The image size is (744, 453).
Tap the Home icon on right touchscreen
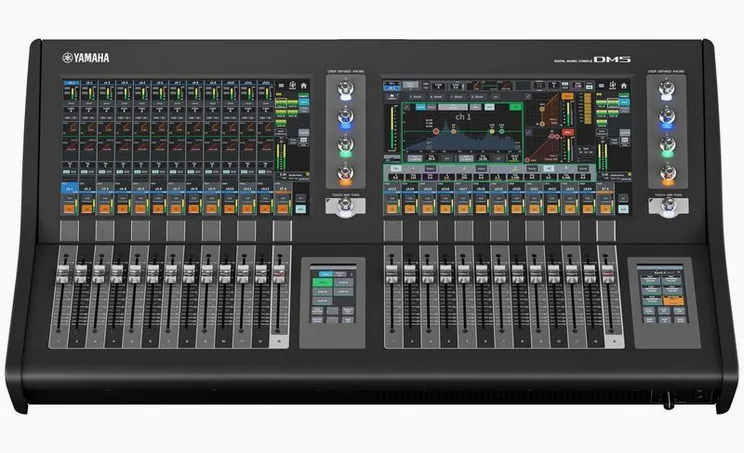click(624, 86)
